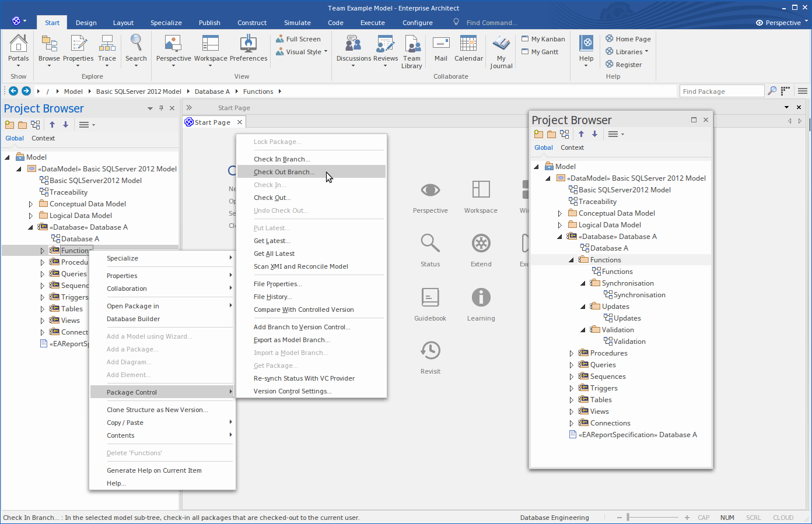The width and height of the screenshot is (812, 524).
Task: Open the Revisit icon on Start Page
Action: 430,357
